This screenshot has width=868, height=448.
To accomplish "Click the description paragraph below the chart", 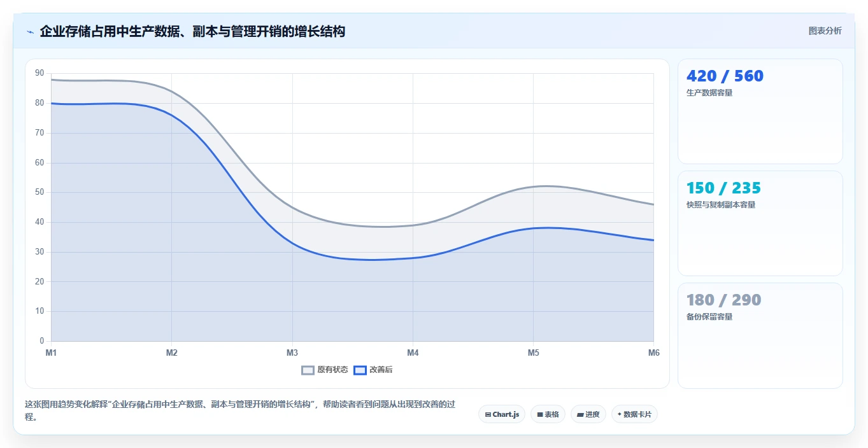I will pyautogui.click(x=241, y=410).
